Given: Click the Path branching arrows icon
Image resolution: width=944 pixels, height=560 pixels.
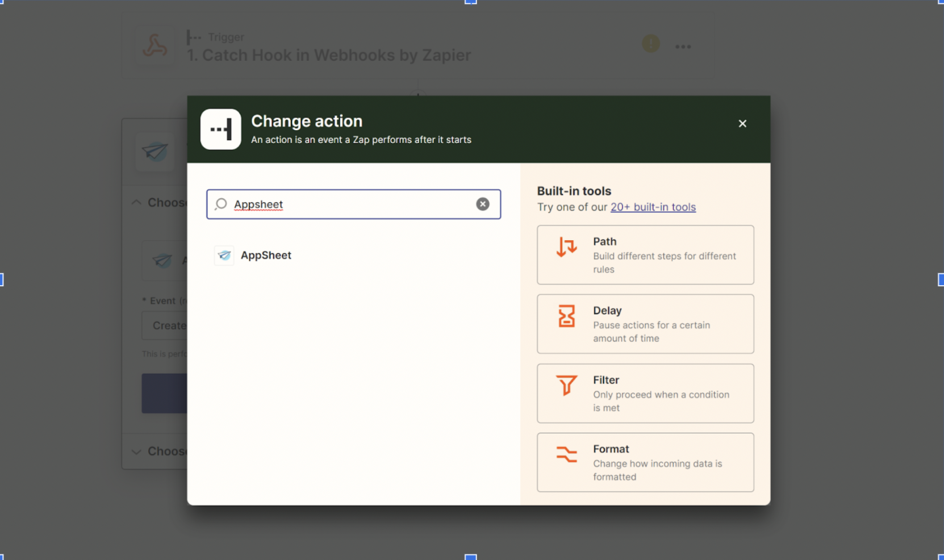Looking at the screenshot, I should pos(566,247).
